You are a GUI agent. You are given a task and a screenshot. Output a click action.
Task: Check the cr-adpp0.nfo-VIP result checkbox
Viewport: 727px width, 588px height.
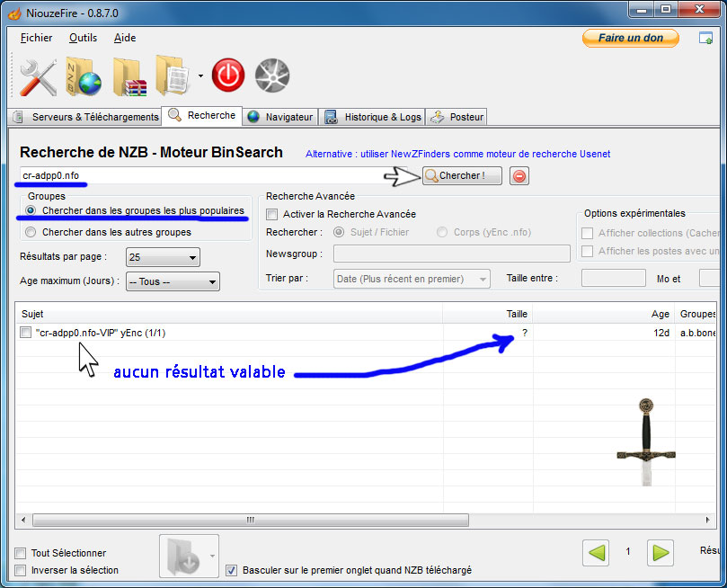[x=25, y=333]
